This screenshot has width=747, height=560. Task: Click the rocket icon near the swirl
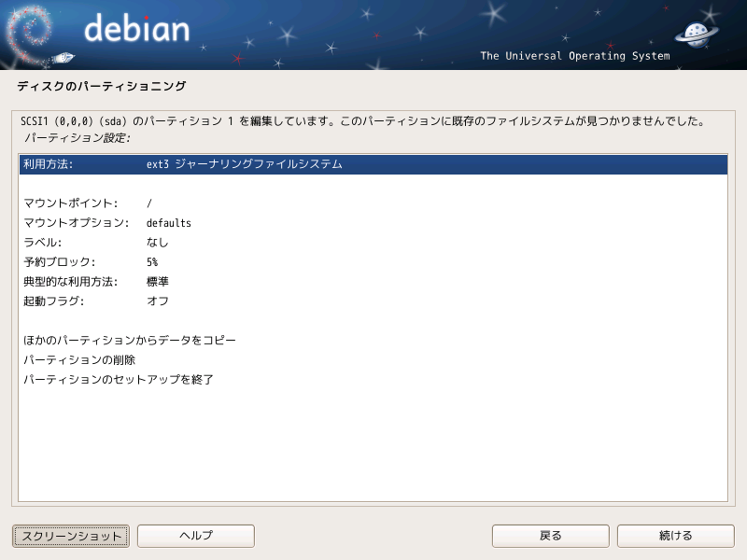63,58
